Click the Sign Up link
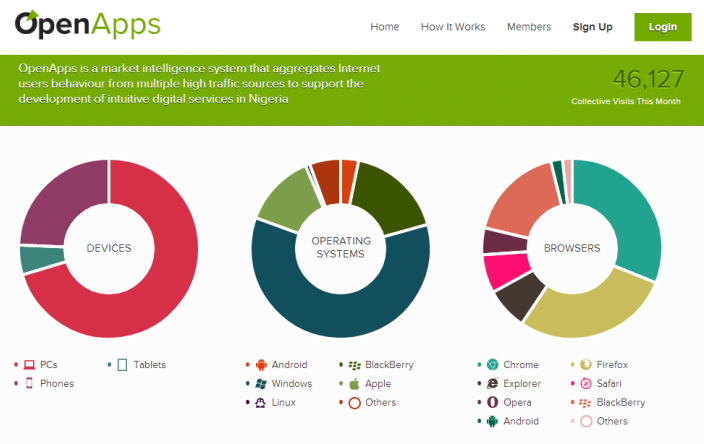The width and height of the screenshot is (704, 444). pos(592,27)
